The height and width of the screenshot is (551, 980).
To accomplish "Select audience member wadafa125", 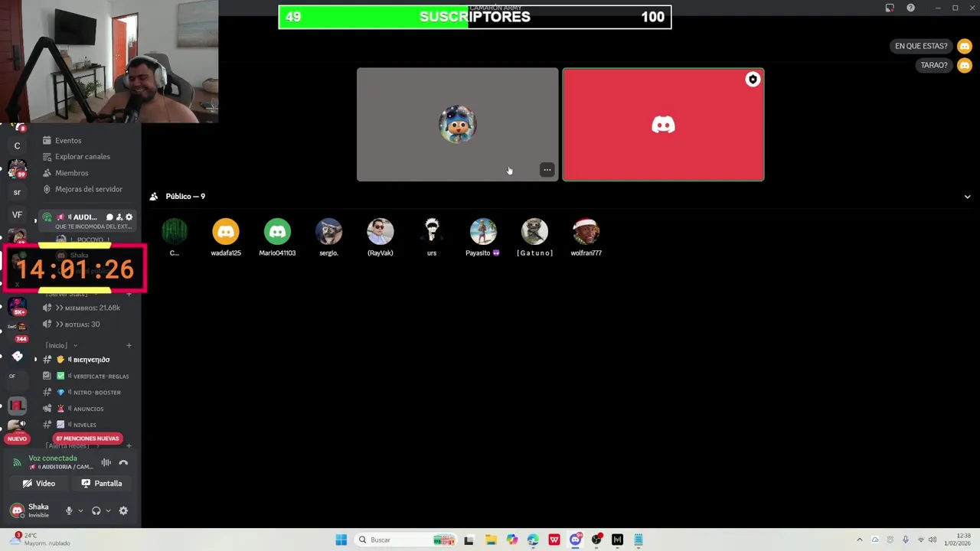I will (226, 236).
